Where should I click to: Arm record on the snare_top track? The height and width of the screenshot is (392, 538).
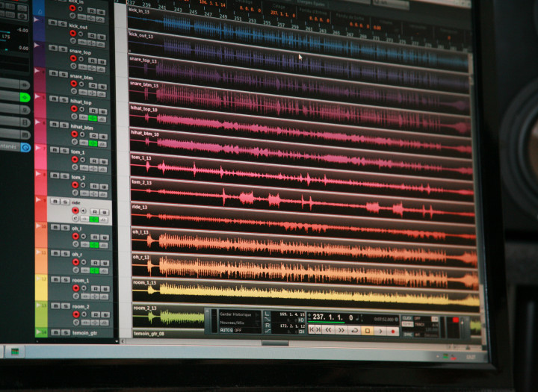(x=72, y=58)
